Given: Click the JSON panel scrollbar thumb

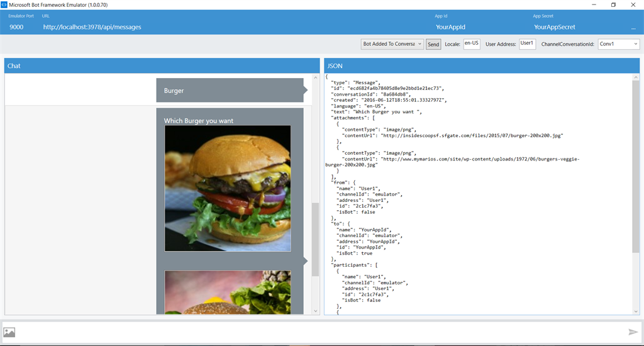Looking at the screenshot, I should pos(636,167).
